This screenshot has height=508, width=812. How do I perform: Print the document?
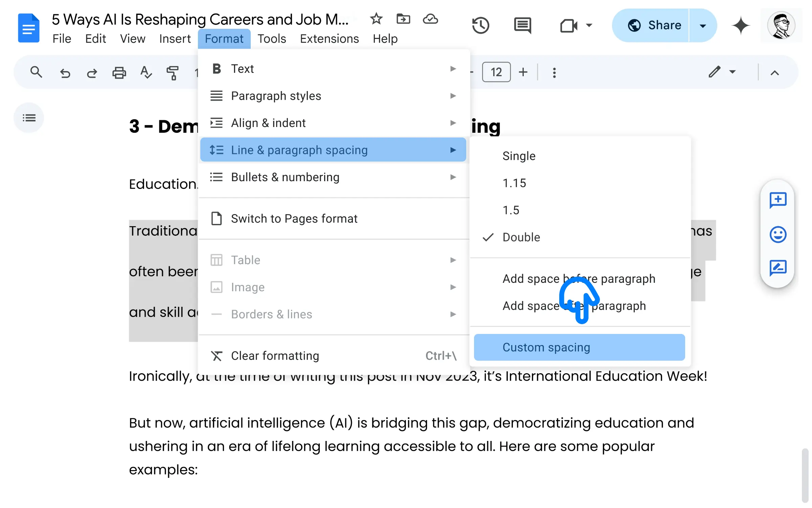[x=119, y=72]
